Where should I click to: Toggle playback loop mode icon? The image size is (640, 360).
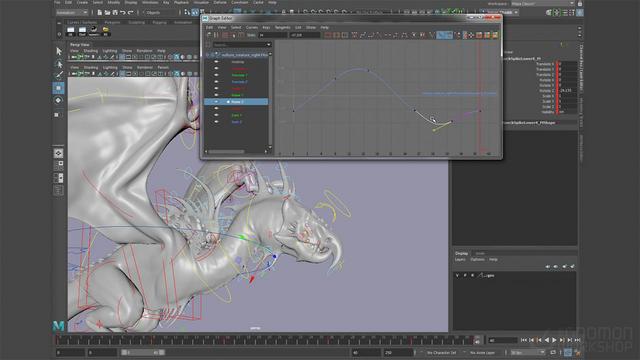point(553,352)
